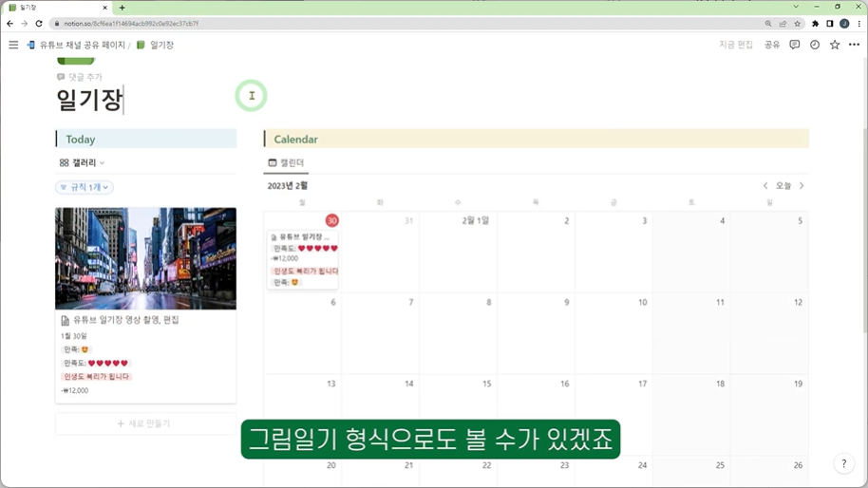Click calendar day 25

coord(691,472)
